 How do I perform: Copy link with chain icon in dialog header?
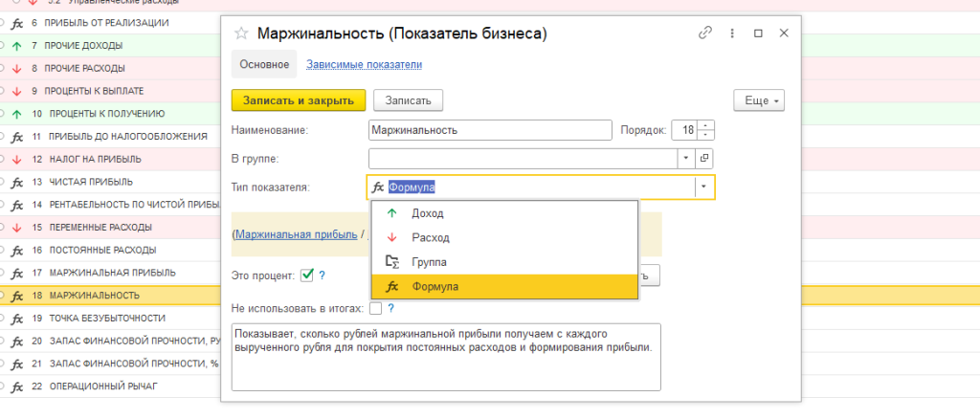pos(705,33)
